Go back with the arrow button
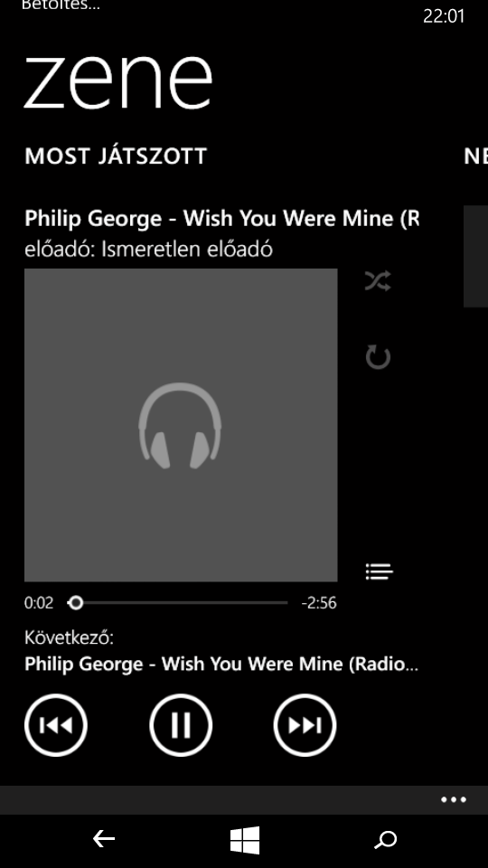The height and width of the screenshot is (868, 488). pyautogui.click(x=103, y=839)
